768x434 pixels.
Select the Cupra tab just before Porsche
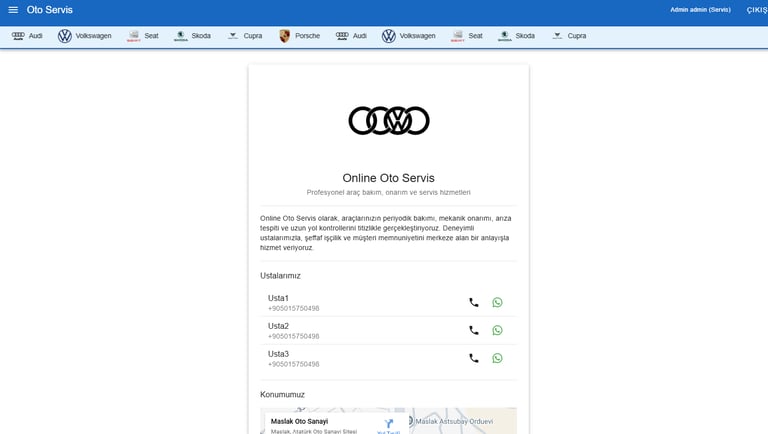(245, 36)
